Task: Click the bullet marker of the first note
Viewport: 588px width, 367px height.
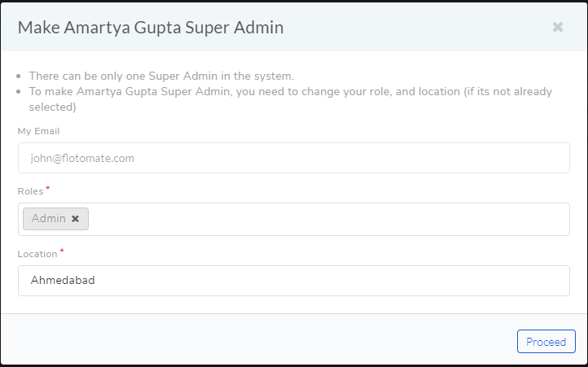Action: 19,76
